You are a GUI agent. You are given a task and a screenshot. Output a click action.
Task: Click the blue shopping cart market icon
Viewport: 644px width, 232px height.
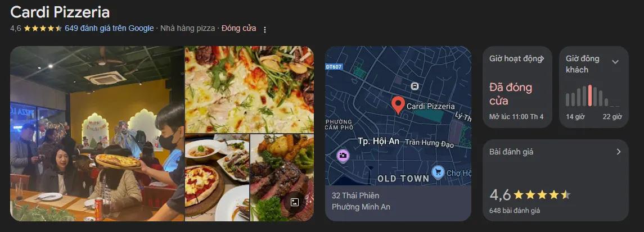tap(438, 172)
